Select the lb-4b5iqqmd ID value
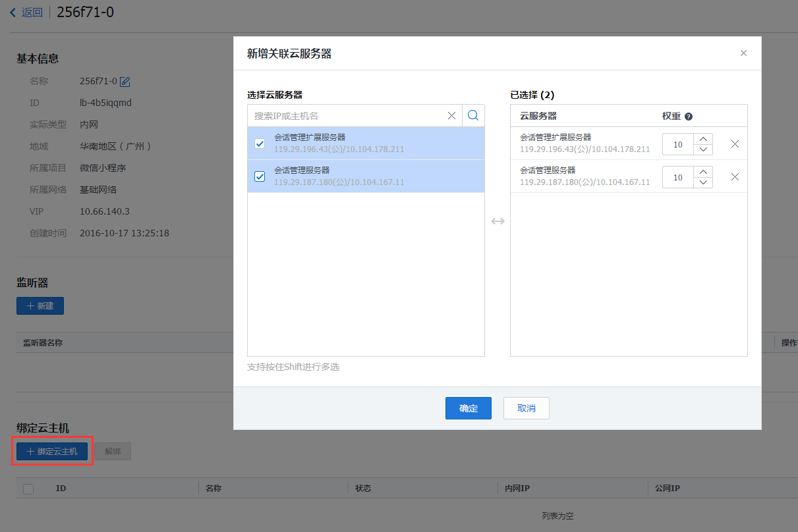The height and width of the screenshot is (532, 798). tap(106, 103)
